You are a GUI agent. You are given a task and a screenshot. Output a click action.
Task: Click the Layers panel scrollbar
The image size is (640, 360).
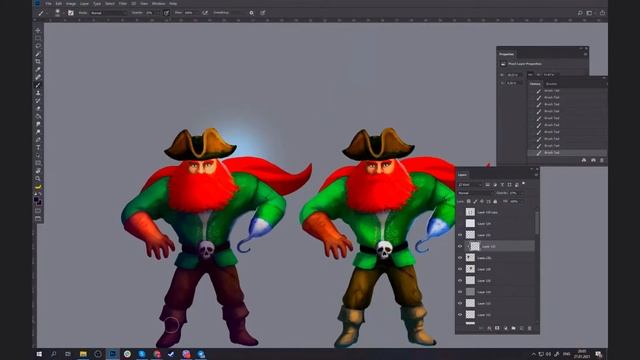[x=537, y=222]
